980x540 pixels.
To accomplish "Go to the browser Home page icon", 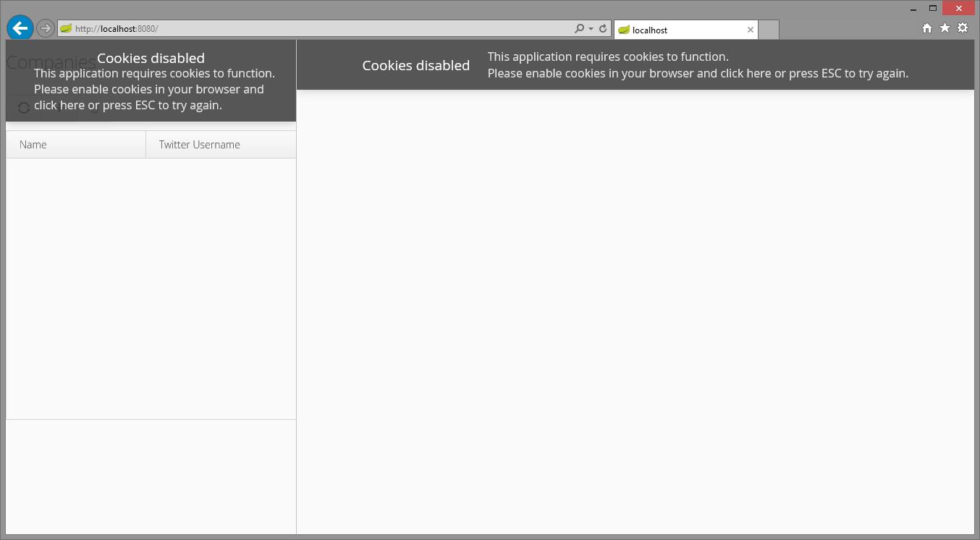I will tap(927, 28).
